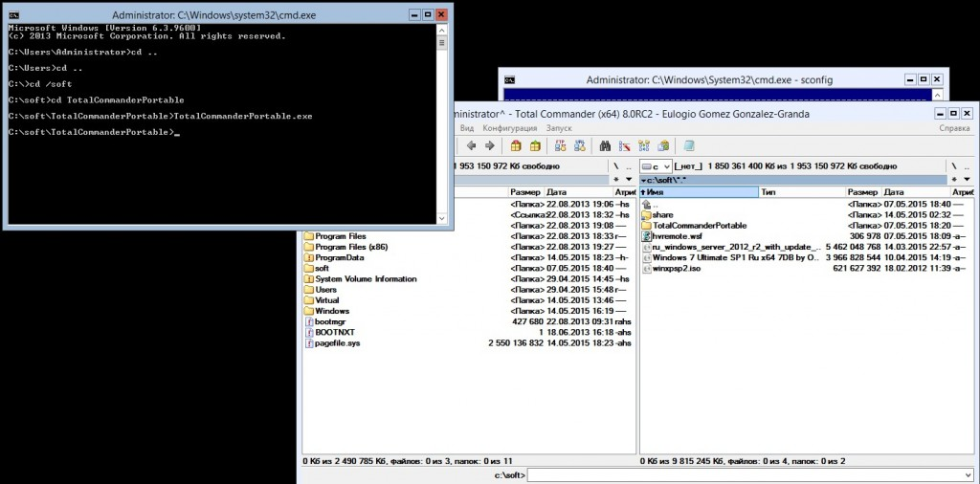Click the Notepad icon at toolbar end

pyautogui.click(x=688, y=146)
